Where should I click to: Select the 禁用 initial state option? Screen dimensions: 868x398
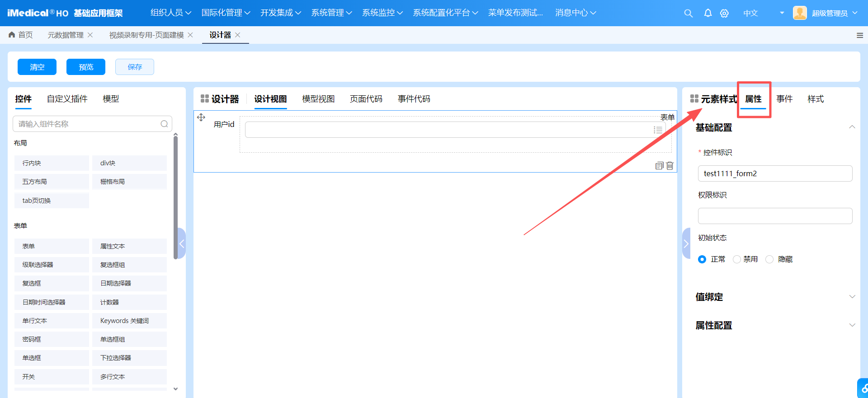737,259
